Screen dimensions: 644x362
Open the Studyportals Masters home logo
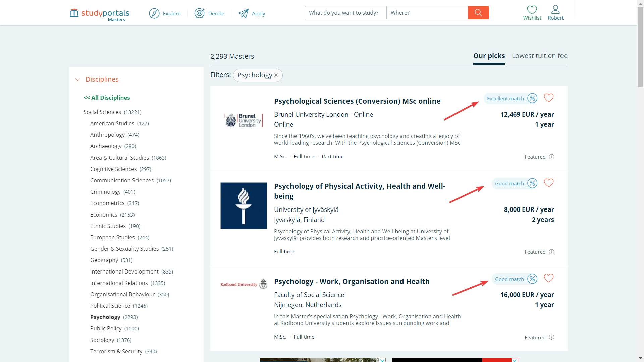[x=99, y=14]
